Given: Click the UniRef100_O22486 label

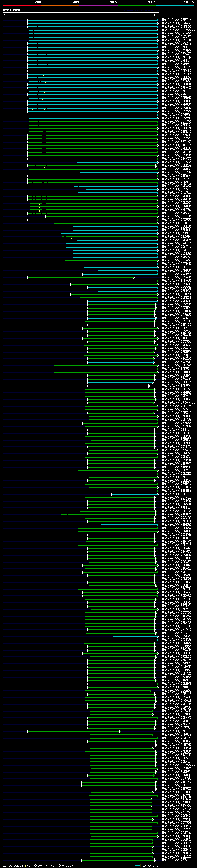Looking at the screenshot, I should (176, 277).
